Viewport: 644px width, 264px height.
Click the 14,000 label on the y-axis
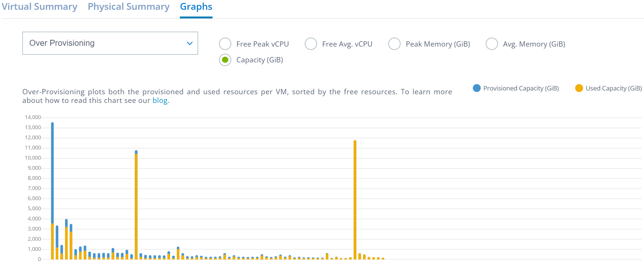click(33, 117)
